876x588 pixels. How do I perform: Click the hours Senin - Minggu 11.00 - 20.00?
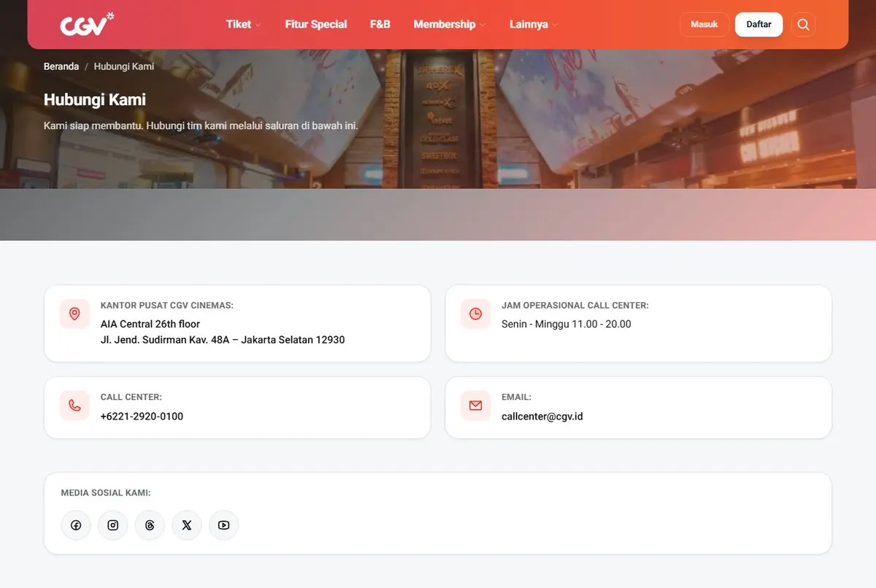coord(566,324)
